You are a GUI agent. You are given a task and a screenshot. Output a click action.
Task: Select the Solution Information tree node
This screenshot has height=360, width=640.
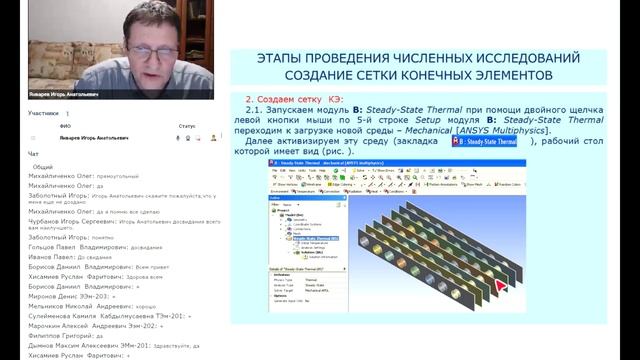[x=320, y=257]
